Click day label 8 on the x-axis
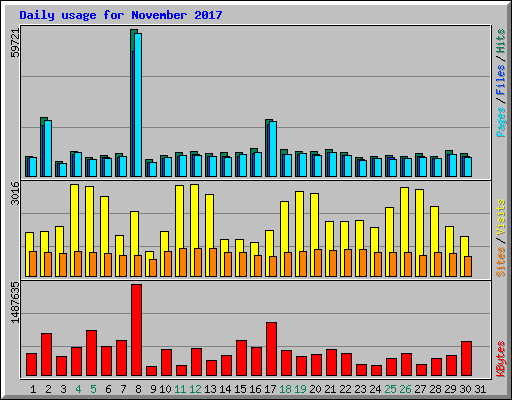The height and width of the screenshot is (400, 512). [x=138, y=389]
